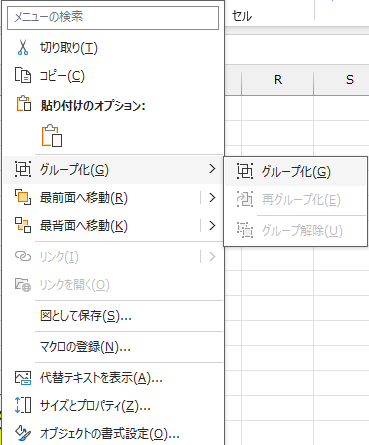The height and width of the screenshot is (445, 369).
Task: Click the format object paint icon
Action: (x=23, y=433)
